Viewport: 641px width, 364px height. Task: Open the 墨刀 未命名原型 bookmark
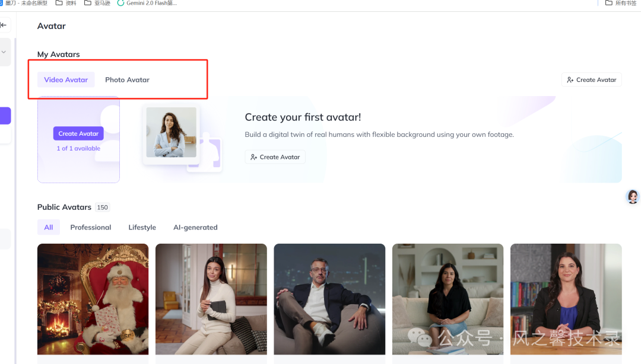[24, 3]
